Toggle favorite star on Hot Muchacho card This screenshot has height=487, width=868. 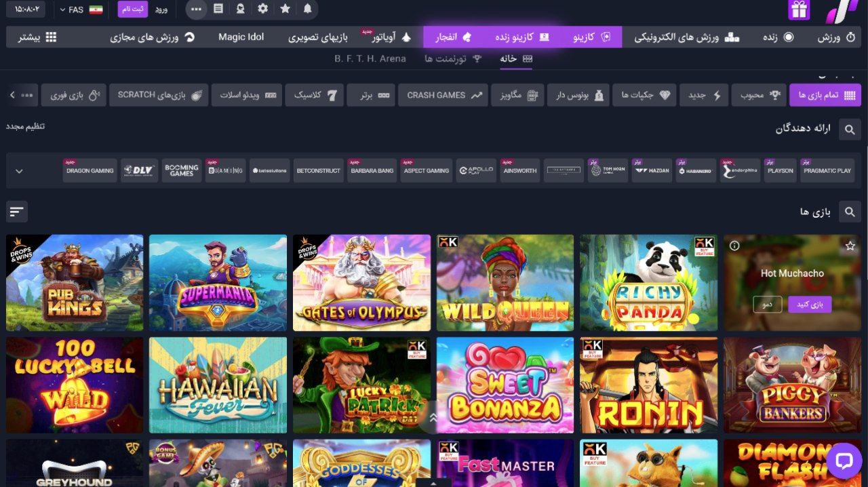(850, 246)
